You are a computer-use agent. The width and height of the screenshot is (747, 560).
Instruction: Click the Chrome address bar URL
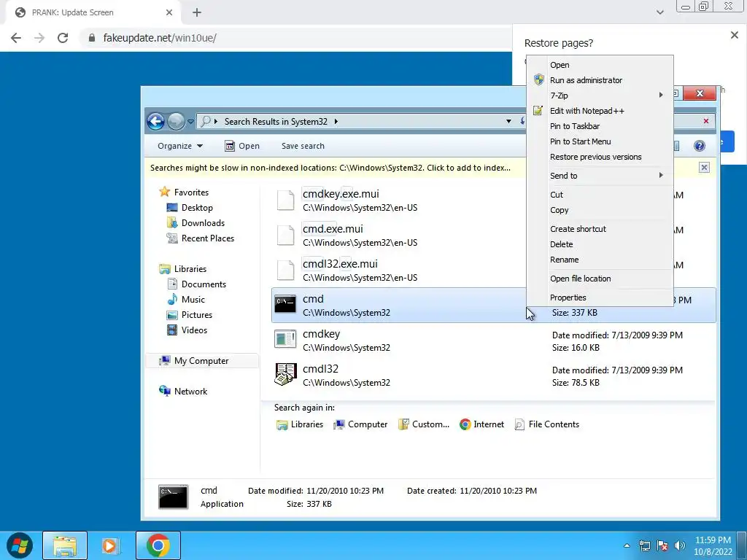point(160,38)
